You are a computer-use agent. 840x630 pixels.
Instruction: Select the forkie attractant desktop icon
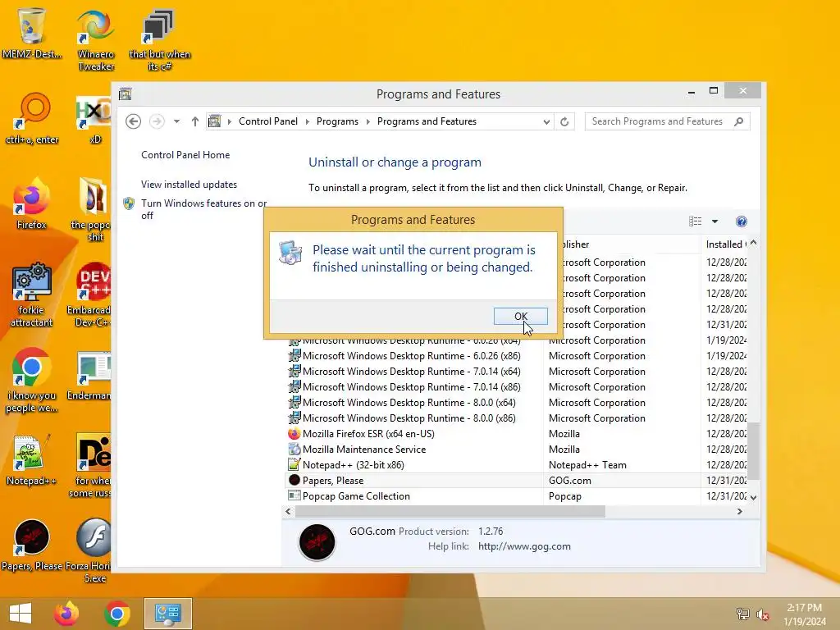[32, 295]
